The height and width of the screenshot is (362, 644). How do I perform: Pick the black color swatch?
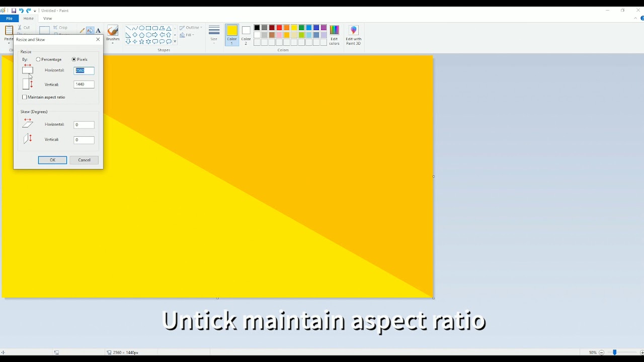[x=257, y=28]
